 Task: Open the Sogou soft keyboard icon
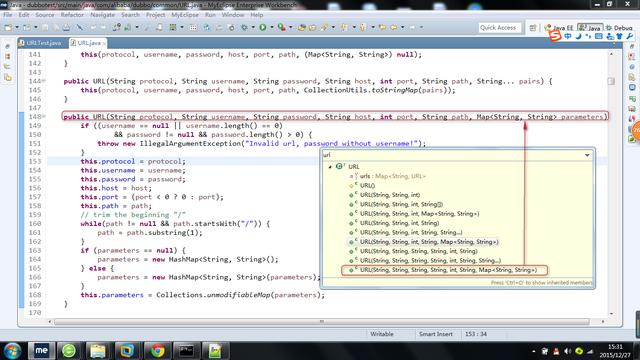pyautogui.click(x=599, y=36)
